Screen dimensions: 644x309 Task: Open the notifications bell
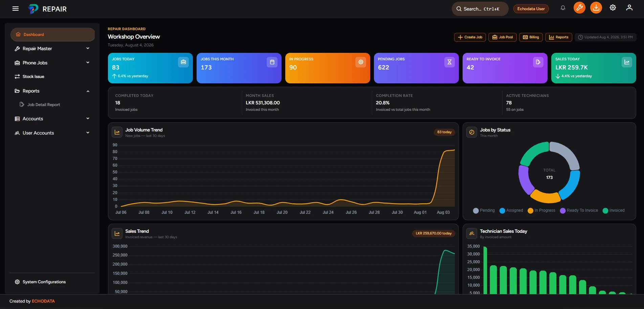tap(563, 8)
